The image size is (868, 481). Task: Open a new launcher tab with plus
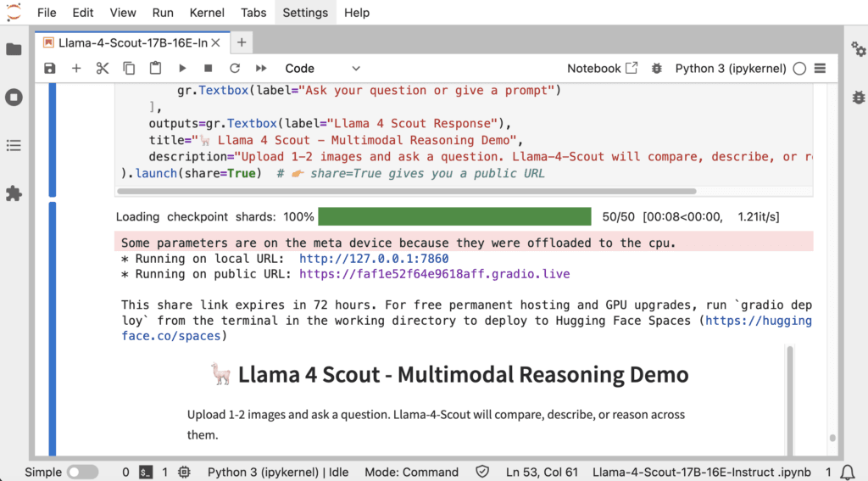[x=242, y=42]
